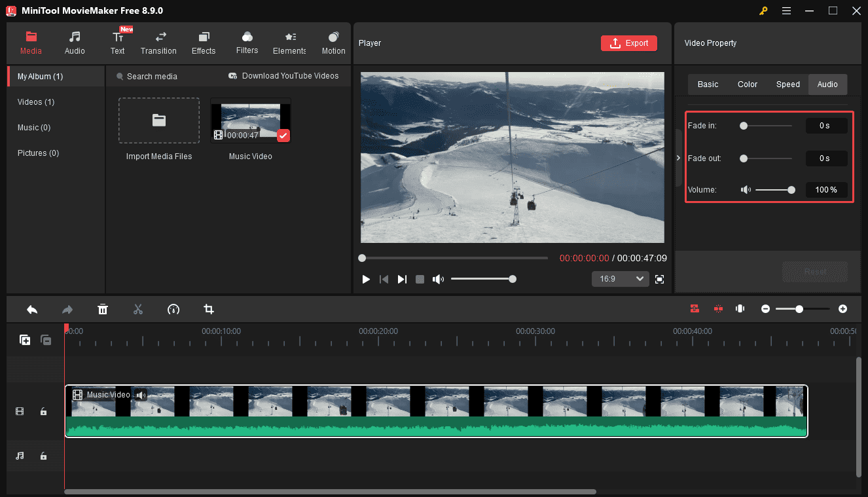Open the Filters tab
This screenshot has height=497, width=868.
tap(247, 43)
